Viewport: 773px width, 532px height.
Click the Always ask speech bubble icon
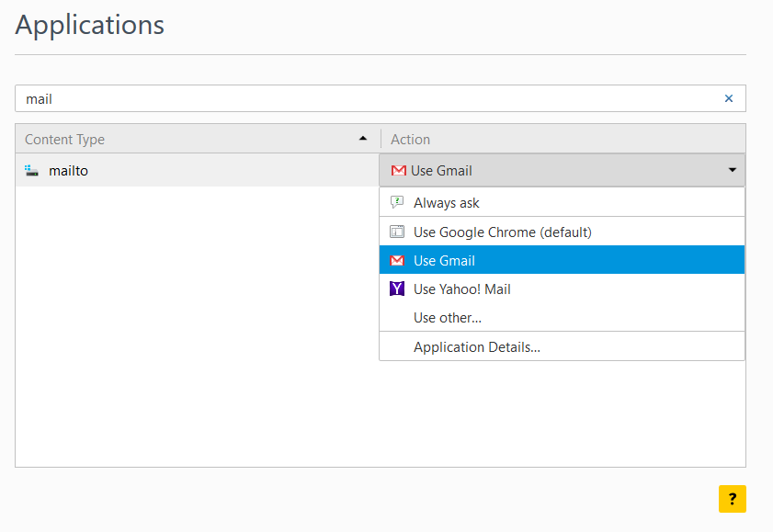[397, 202]
